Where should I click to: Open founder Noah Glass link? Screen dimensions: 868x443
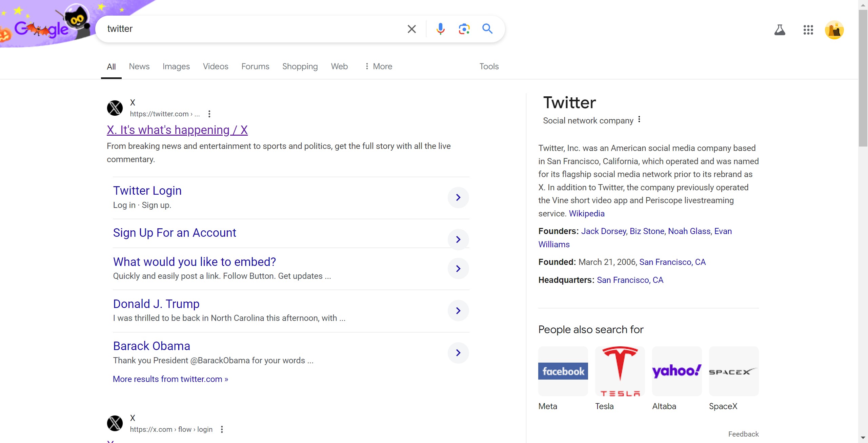tap(689, 231)
